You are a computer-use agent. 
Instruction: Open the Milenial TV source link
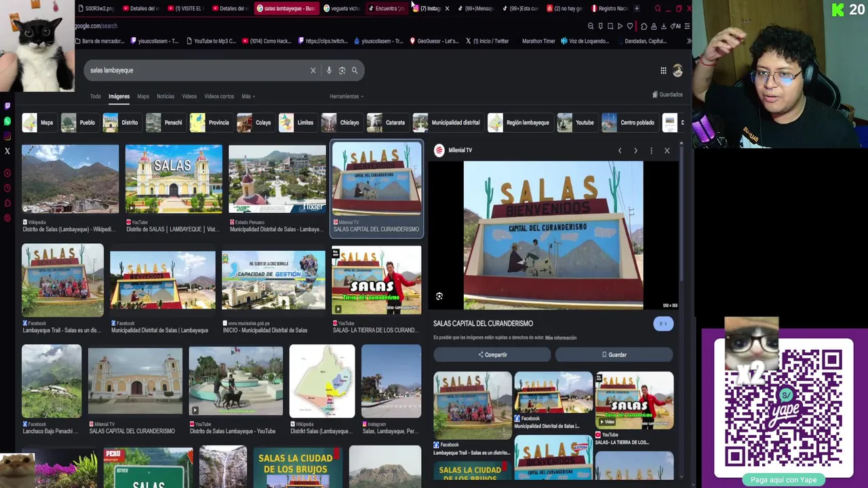pyautogui.click(x=454, y=150)
